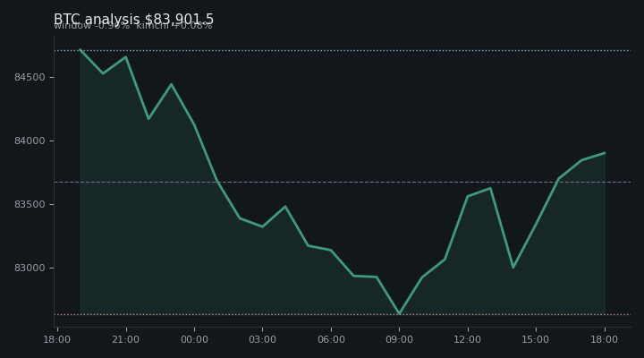Click the y-axis label 84500
This screenshot has height=358, width=644.
point(30,77)
